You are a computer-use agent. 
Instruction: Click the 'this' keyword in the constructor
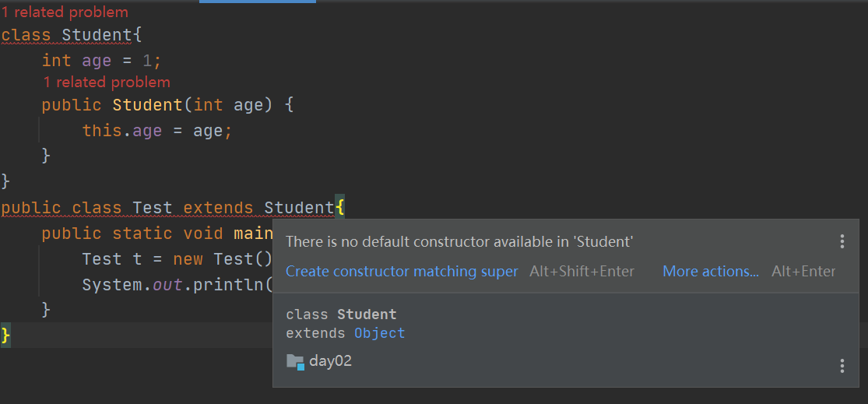pos(102,131)
